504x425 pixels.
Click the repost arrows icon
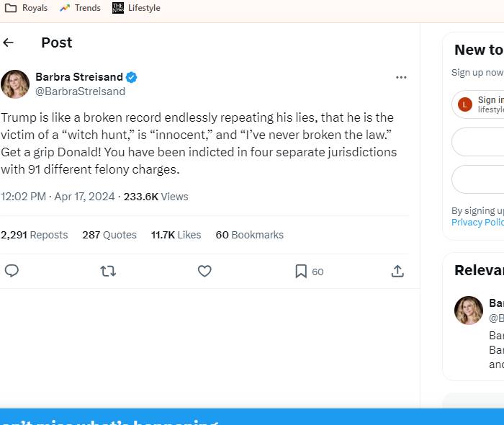pos(108,271)
